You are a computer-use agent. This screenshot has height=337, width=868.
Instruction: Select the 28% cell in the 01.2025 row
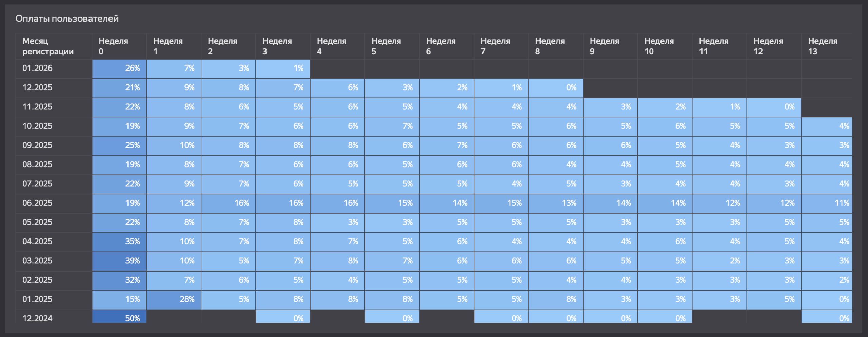pyautogui.click(x=174, y=299)
